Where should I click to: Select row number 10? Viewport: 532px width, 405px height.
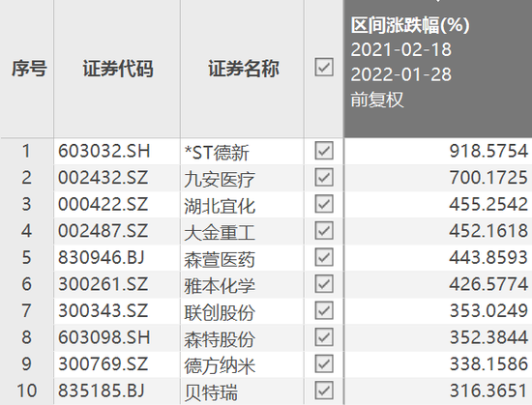tap(26, 391)
